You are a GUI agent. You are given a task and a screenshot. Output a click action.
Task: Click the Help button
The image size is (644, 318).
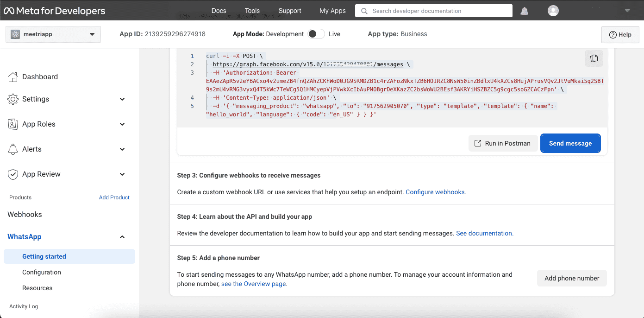[x=620, y=35]
